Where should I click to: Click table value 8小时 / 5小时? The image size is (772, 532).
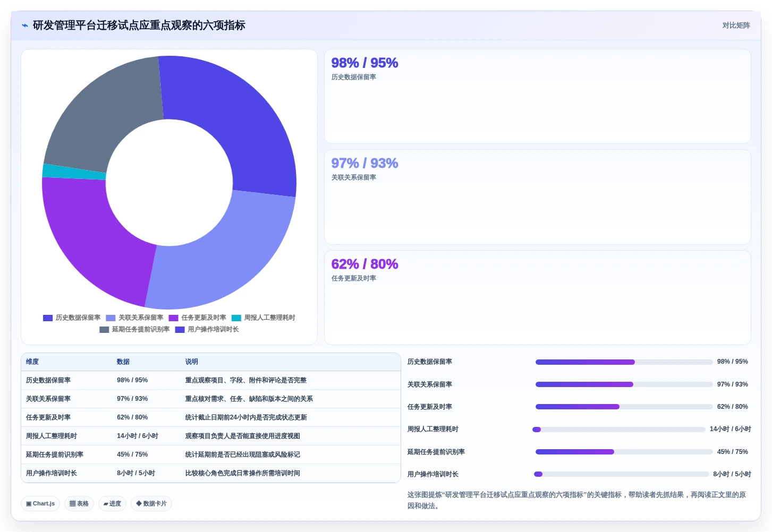(136, 473)
